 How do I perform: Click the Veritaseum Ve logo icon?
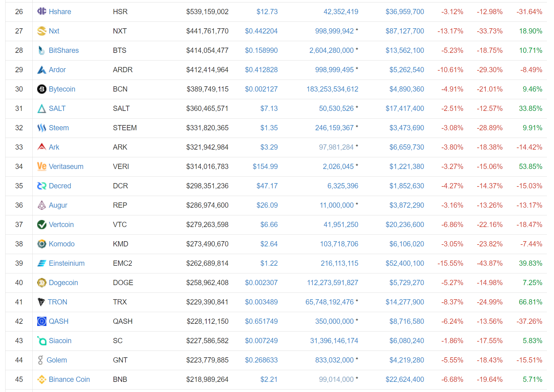42,167
